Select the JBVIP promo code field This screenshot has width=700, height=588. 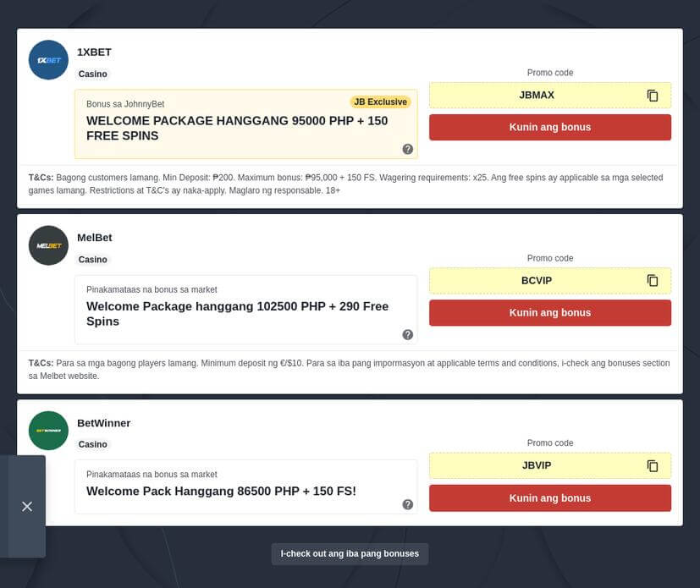point(537,466)
